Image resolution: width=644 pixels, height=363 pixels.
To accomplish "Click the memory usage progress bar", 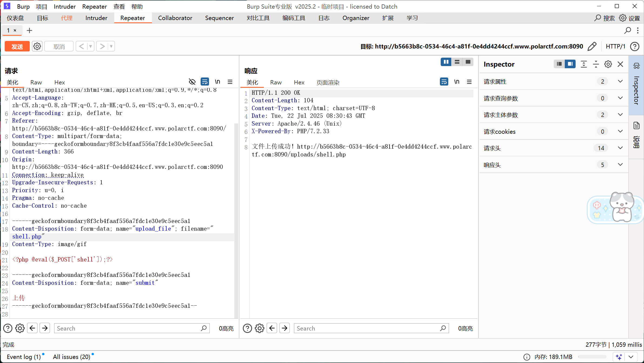I will point(592,357).
